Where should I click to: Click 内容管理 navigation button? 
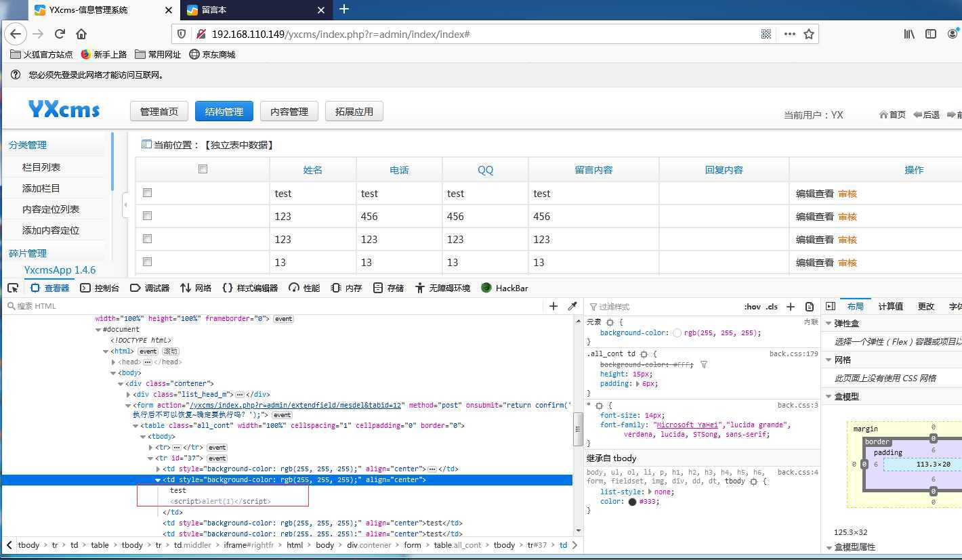289,112
